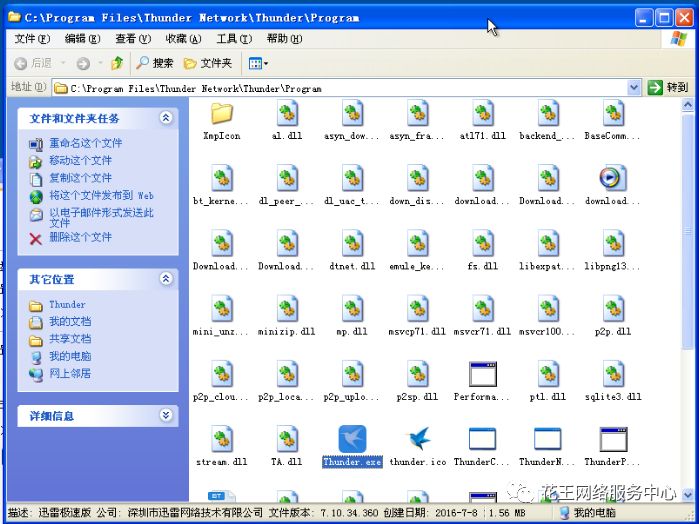699x524 pixels.
Task: Select the msvcp71.dll file icon
Action: click(x=417, y=310)
